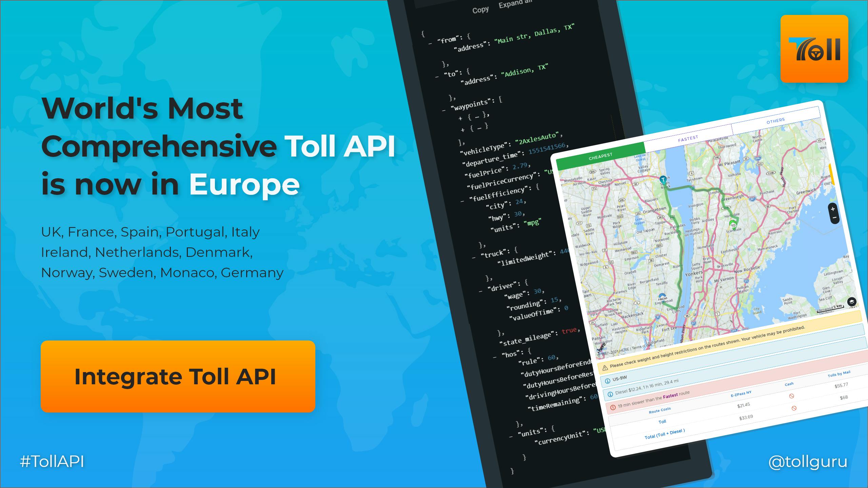Click the #TollAPI hashtag

pos(52,462)
